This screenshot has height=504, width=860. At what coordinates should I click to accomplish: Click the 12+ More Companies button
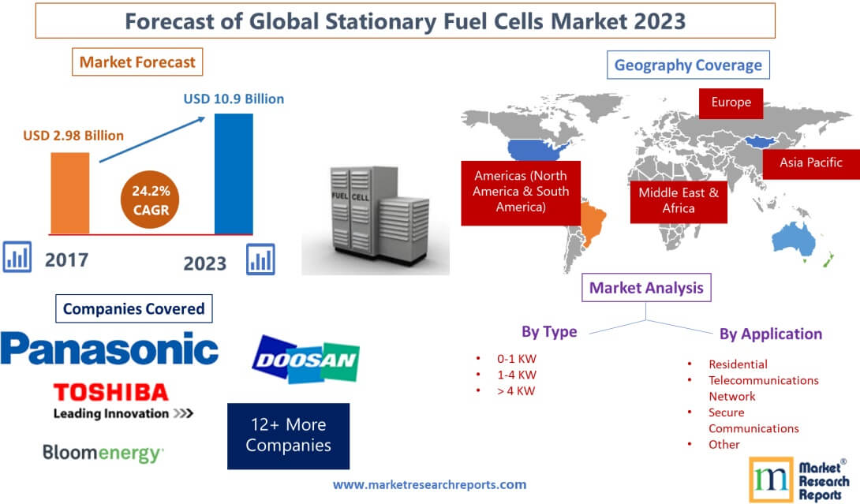[289, 435]
